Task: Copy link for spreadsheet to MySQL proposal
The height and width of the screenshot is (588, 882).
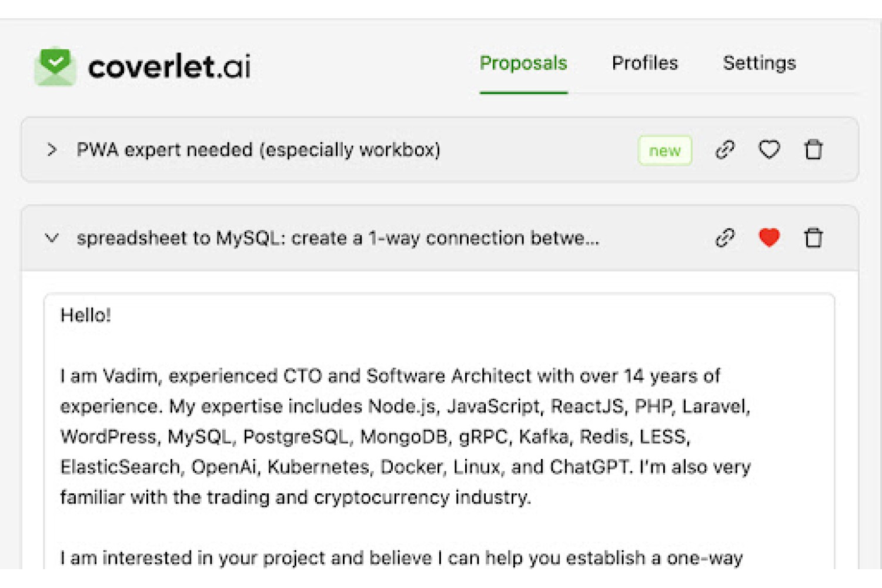Action: pyautogui.click(x=725, y=238)
